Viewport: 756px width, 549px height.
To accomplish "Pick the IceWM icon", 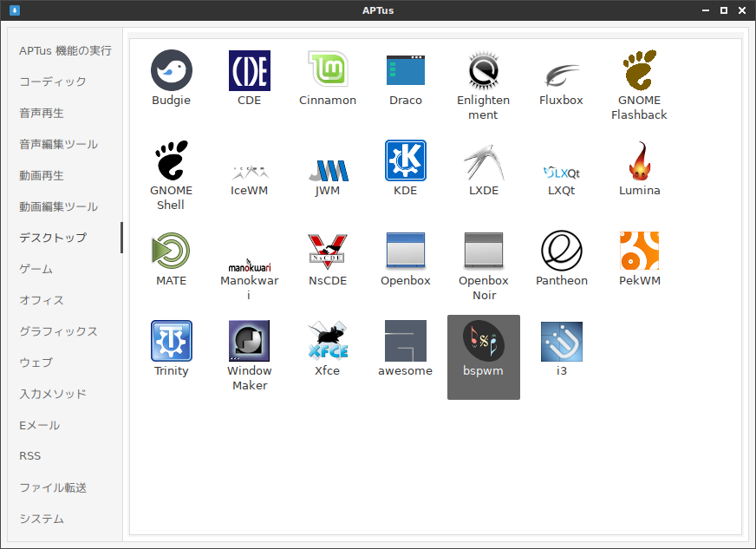I will (x=250, y=173).
